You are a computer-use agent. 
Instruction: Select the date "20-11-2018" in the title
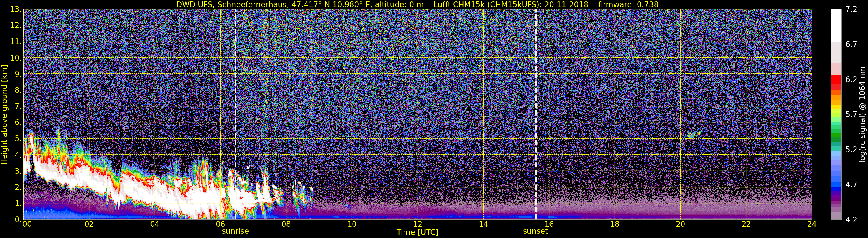pyautogui.click(x=566, y=4)
